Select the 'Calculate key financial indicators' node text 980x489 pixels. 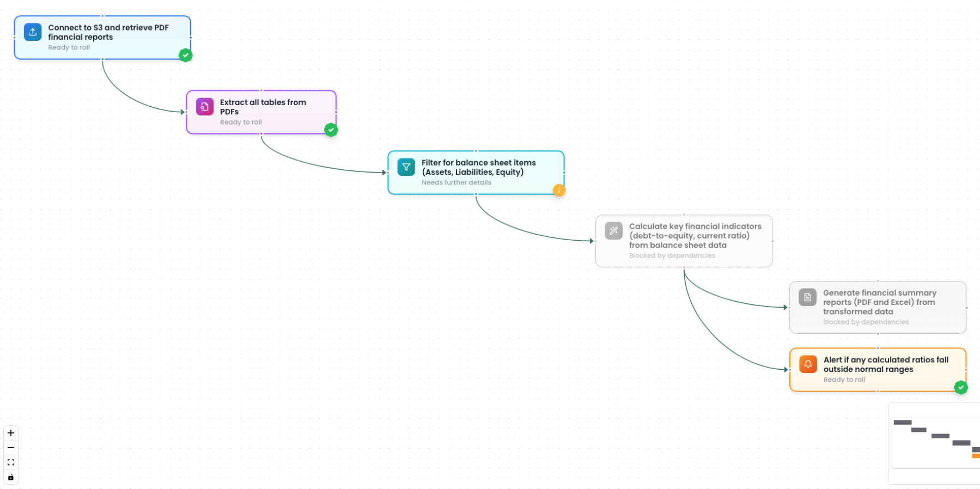(695, 236)
